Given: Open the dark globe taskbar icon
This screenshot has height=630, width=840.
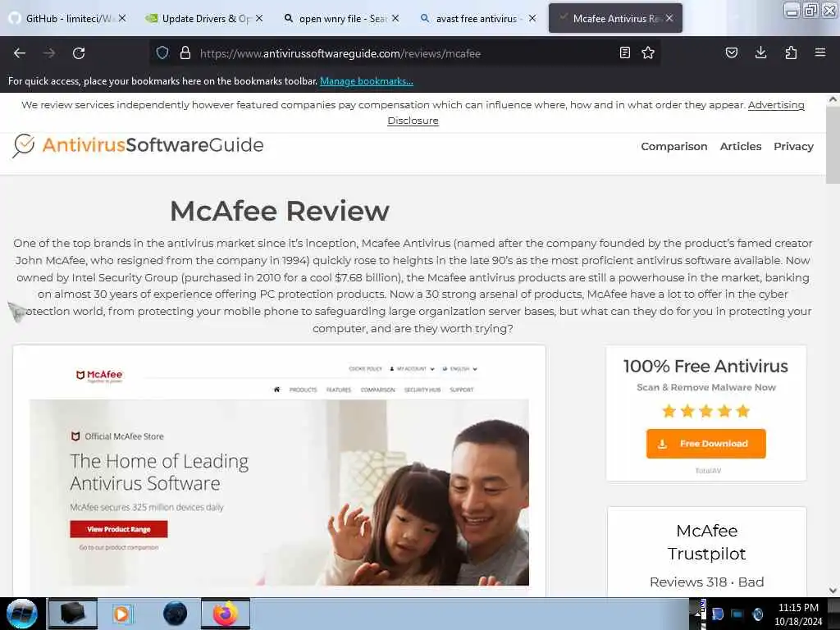Looking at the screenshot, I should click(x=176, y=614).
